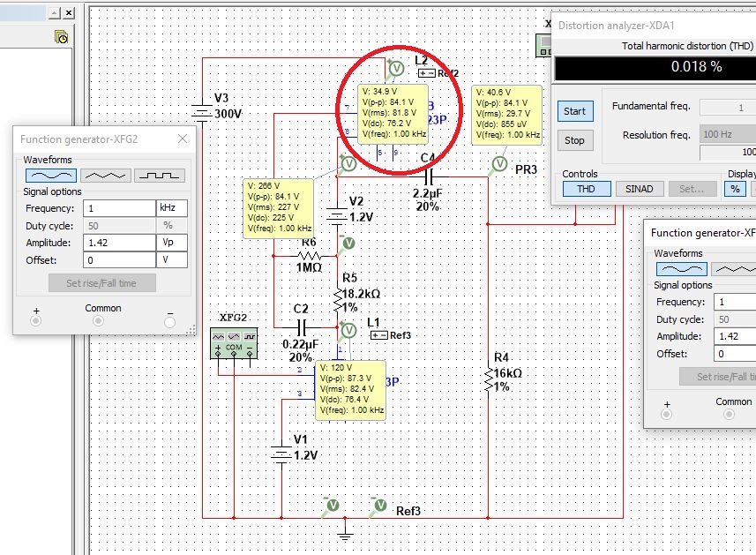Click Start in the Distortion analyzer
Viewport: 756px width, 555px height.
tap(574, 111)
